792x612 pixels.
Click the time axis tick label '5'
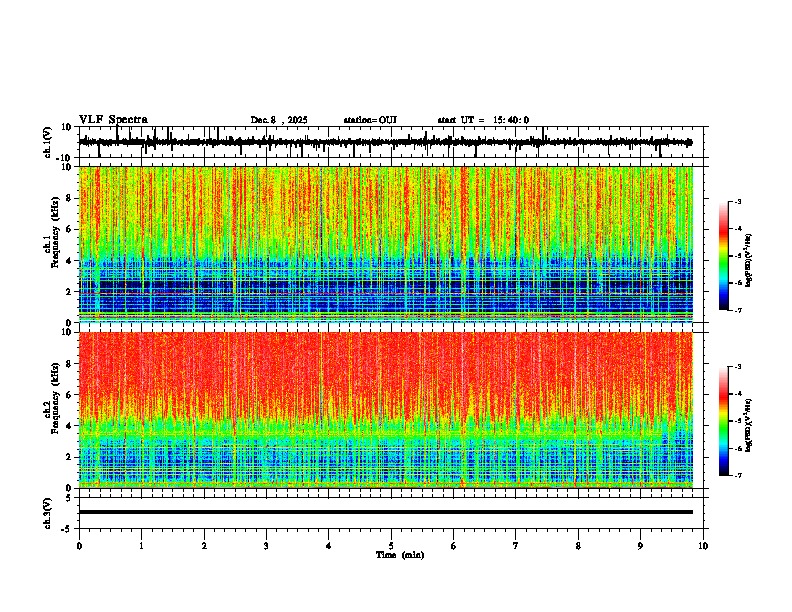click(x=391, y=546)
